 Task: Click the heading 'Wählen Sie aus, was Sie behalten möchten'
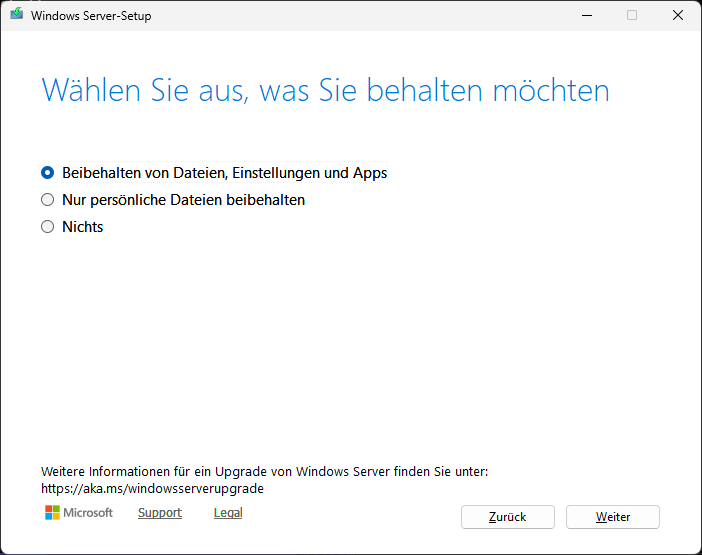point(325,91)
